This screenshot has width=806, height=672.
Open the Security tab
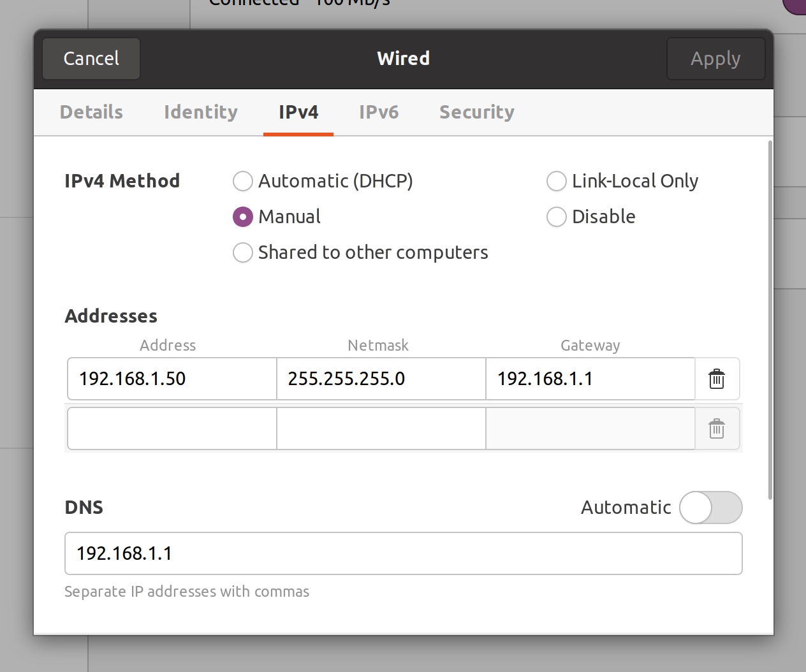click(x=477, y=112)
